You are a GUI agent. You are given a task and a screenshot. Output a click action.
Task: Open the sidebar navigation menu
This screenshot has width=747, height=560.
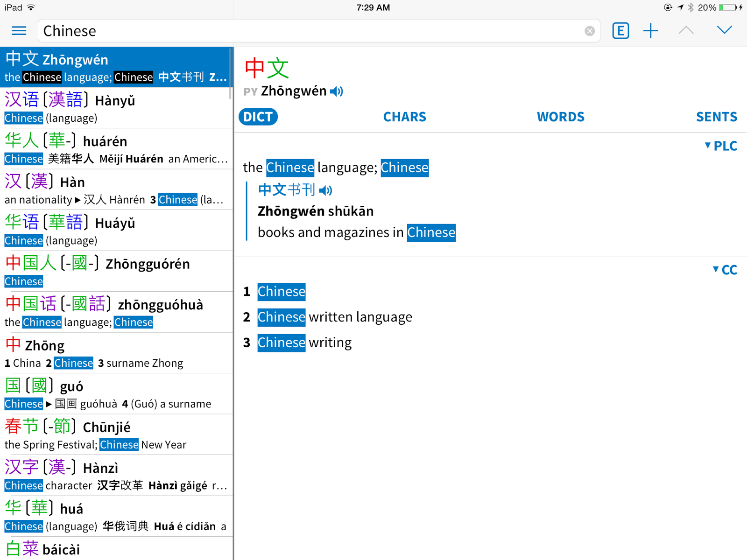click(19, 30)
